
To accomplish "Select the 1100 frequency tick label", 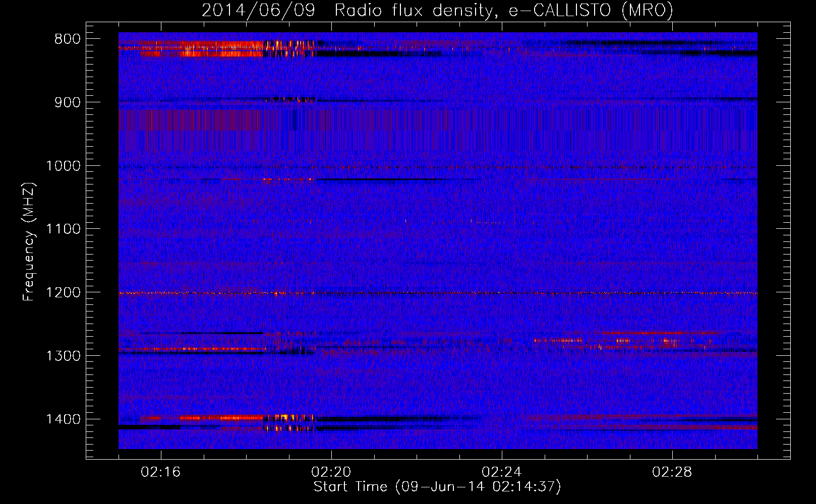I will coord(63,229).
